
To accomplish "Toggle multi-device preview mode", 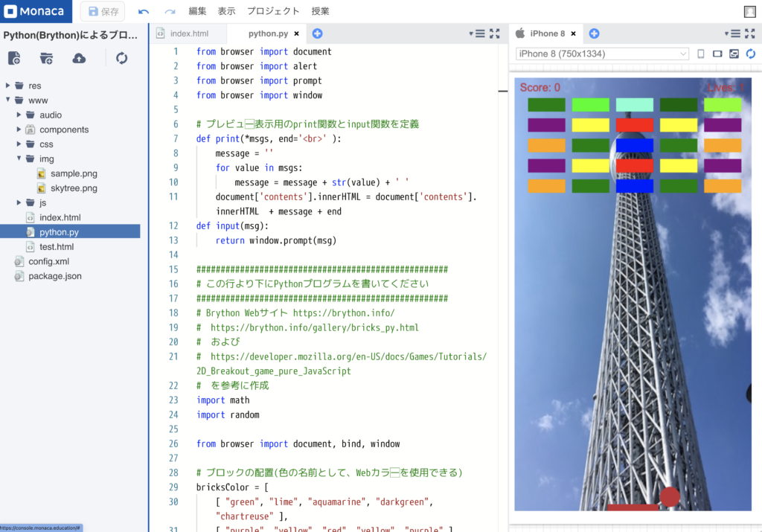I will [x=734, y=54].
